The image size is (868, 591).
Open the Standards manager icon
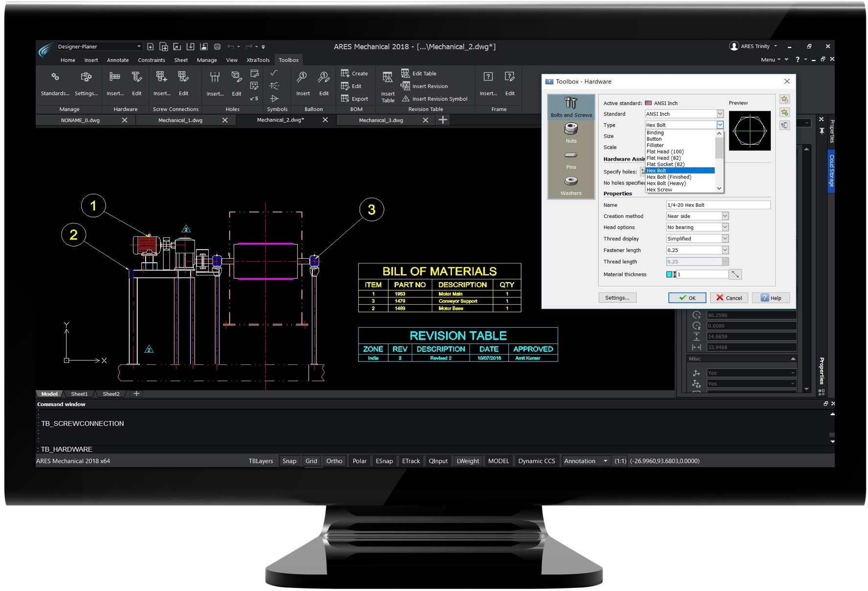55,77
